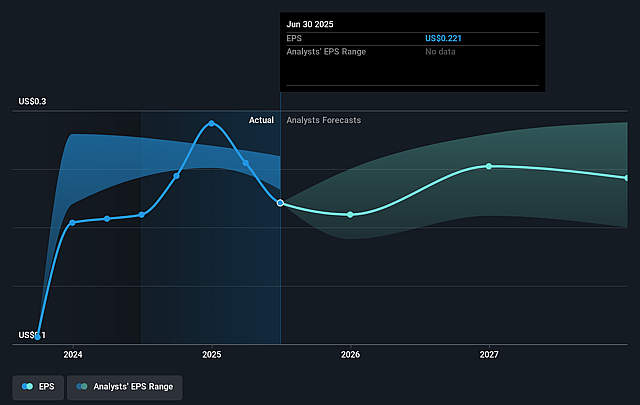Select the Jun 30 2025 EPS data point
Screen dimensions: 640x405
280,203
